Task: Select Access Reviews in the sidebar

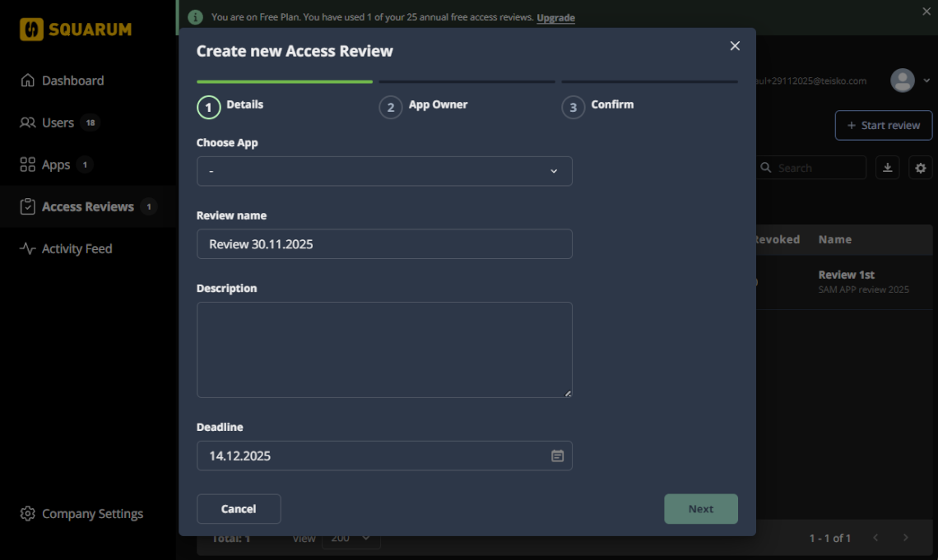Action: pos(86,206)
